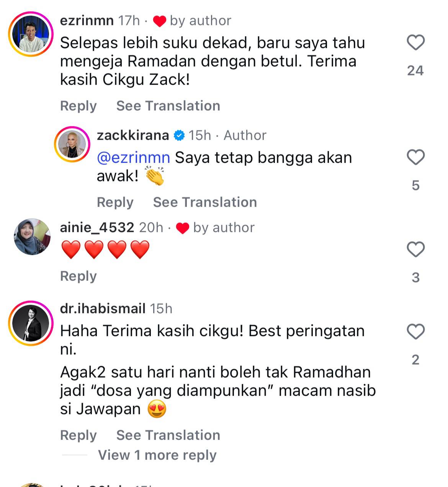Viewport: 448px width, 487px height.
Task: Show translation for zackkirana's reply
Action: click(x=205, y=202)
